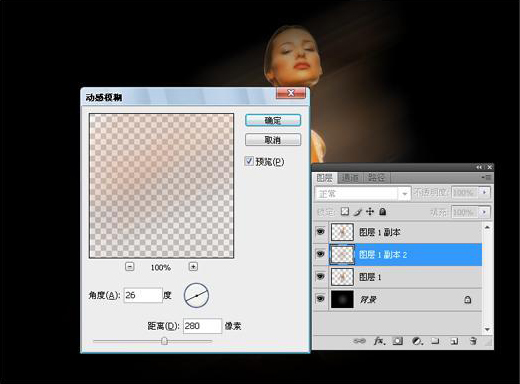Viewport: 520px width, 384px height.
Task: Lock position move icon
Action: pyautogui.click(x=370, y=212)
